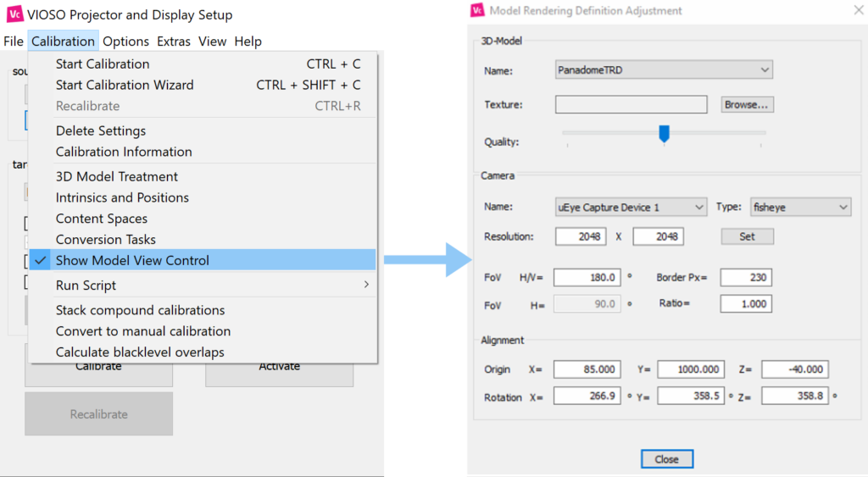
Task: Click the Close button at dialog bottom
Action: click(x=666, y=458)
